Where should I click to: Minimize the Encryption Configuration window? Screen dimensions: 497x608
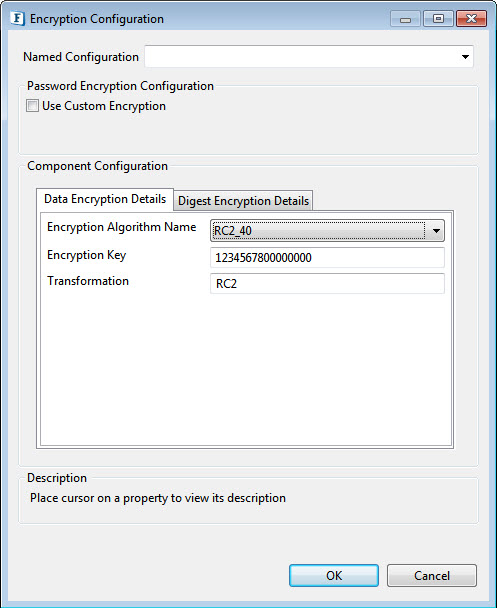point(405,19)
